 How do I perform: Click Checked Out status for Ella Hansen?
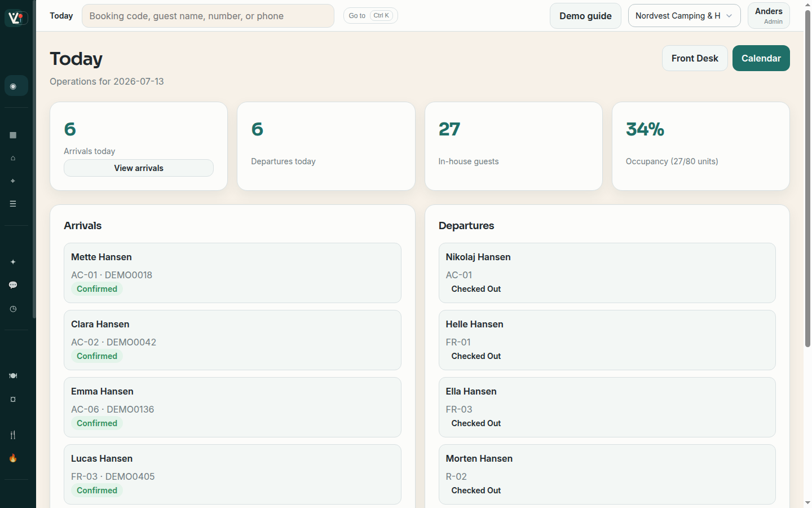(x=476, y=423)
